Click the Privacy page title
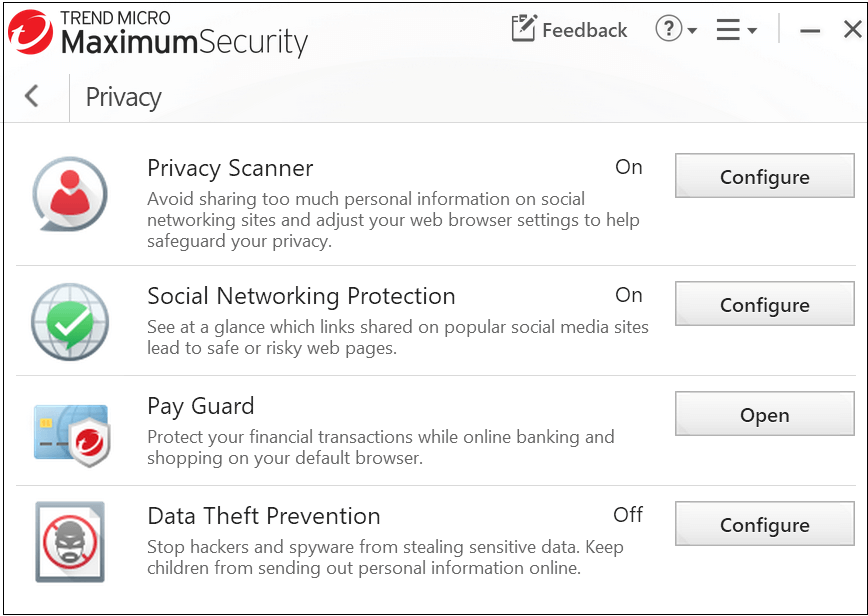The image size is (868, 616). pos(123,97)
